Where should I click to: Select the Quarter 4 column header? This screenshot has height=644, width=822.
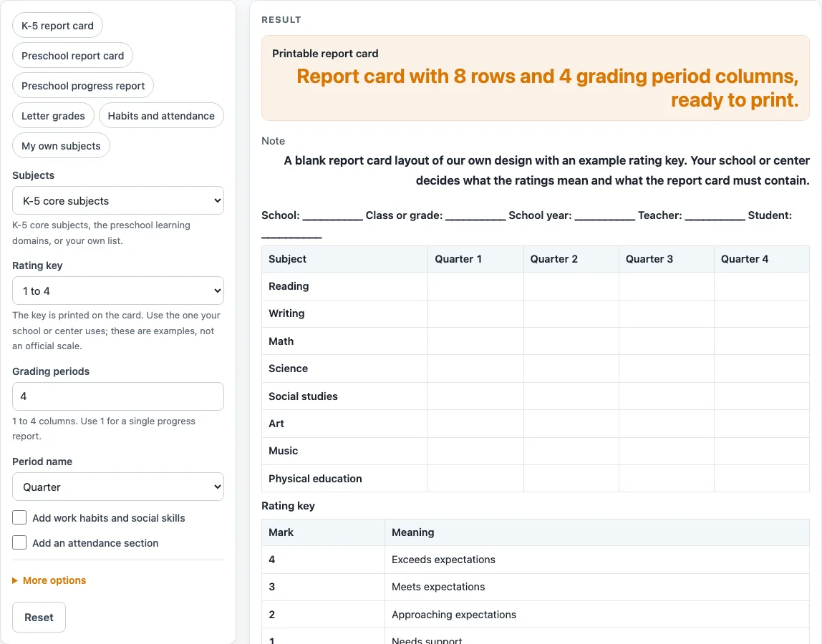click(x=762, y=259)
